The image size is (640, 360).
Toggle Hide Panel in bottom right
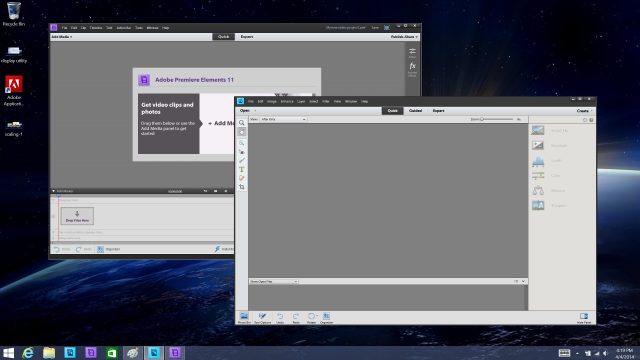click(584, 318)
